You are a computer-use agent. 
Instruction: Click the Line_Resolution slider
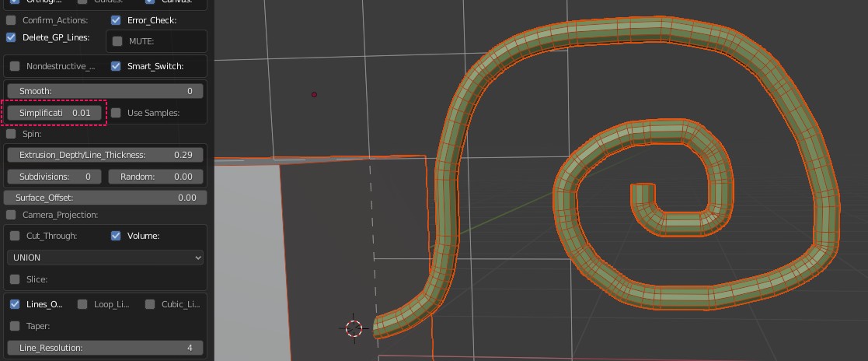click(105, 348)
